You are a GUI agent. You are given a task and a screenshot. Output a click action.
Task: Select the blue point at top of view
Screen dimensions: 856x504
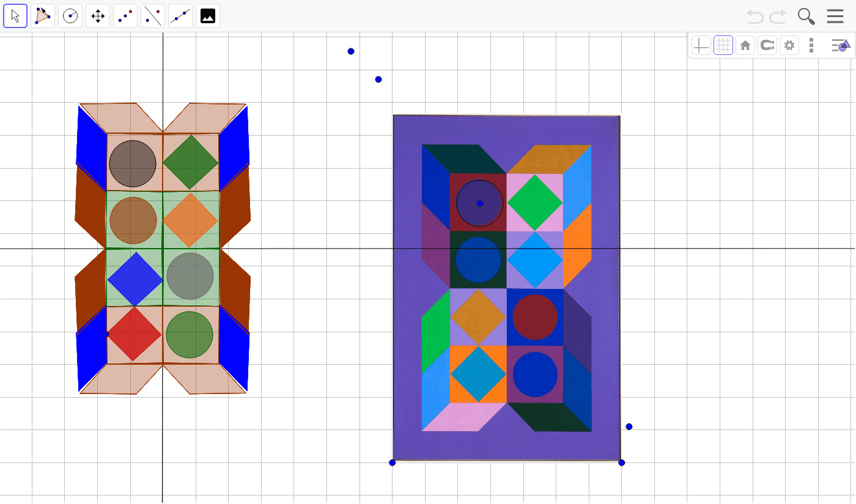pos(351,51)
